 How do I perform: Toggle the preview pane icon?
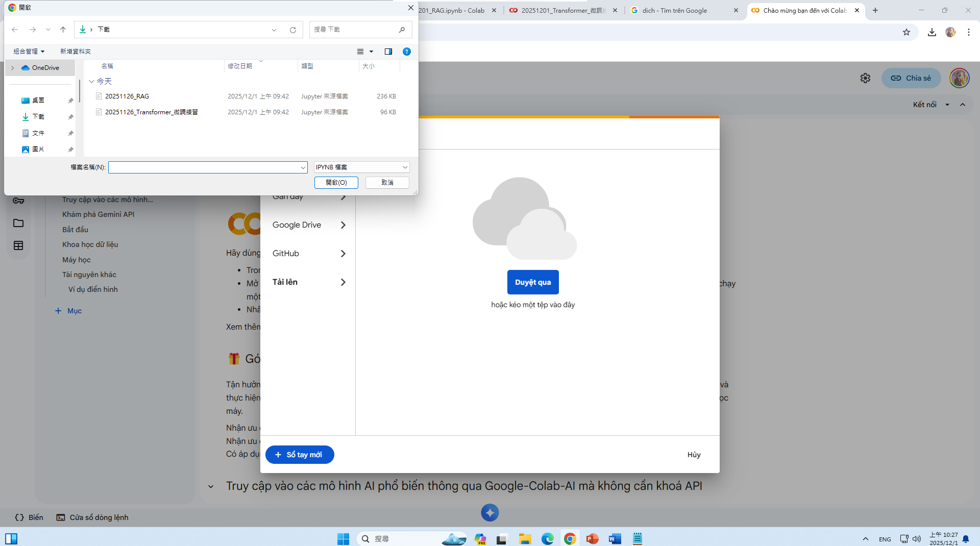[x=388, y=52]
